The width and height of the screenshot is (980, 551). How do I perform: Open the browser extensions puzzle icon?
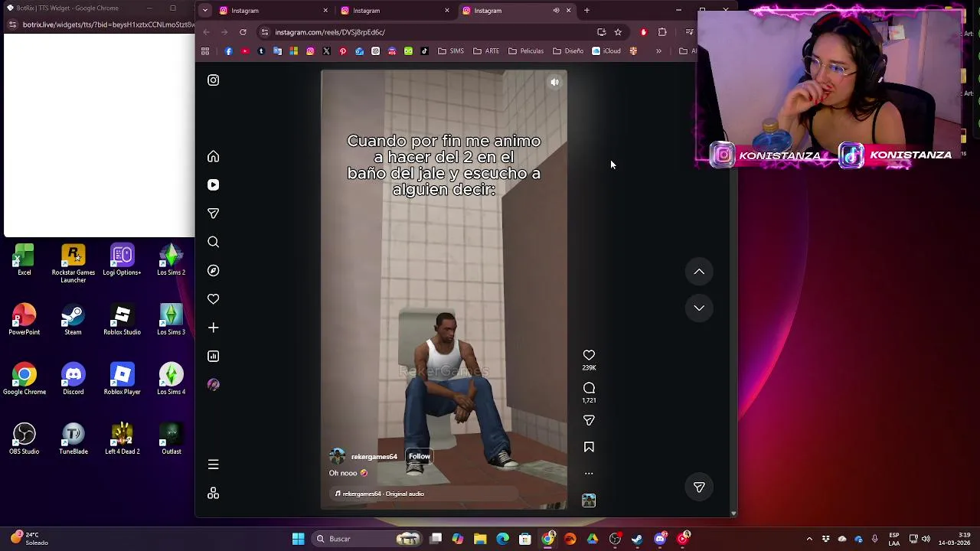tap(662, 32)
